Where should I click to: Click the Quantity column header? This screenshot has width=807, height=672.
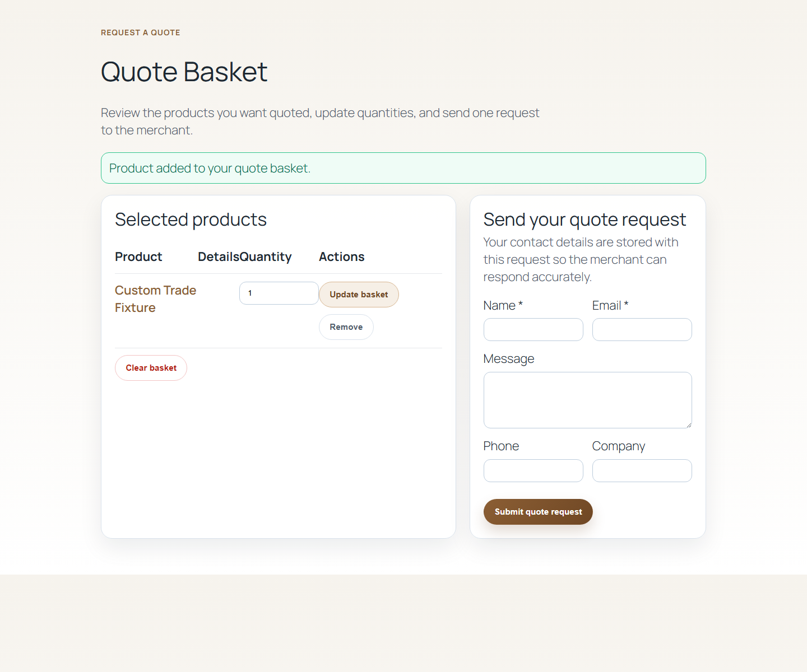[x=266, y=256]
